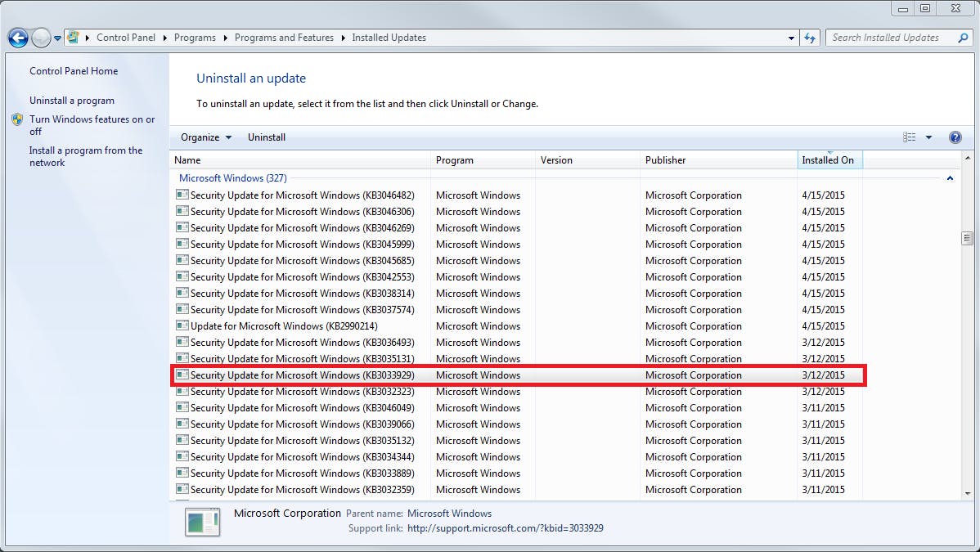Viewport: 980px width, 552px height.
Task: Click the Refresh button in address bar
Action: click(x=810, y=38)
